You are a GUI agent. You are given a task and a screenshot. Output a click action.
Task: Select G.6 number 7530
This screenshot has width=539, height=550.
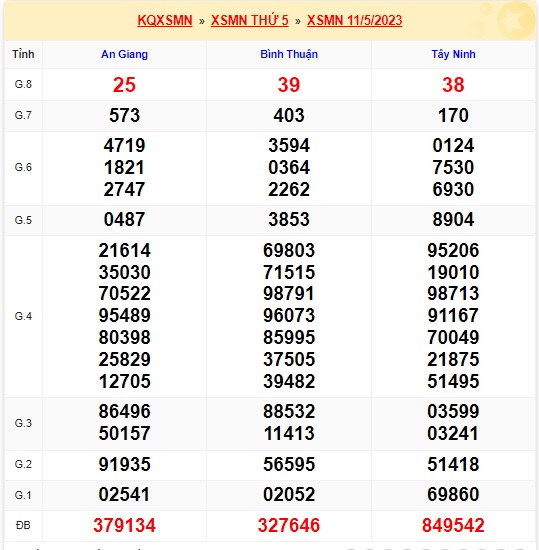453,167
